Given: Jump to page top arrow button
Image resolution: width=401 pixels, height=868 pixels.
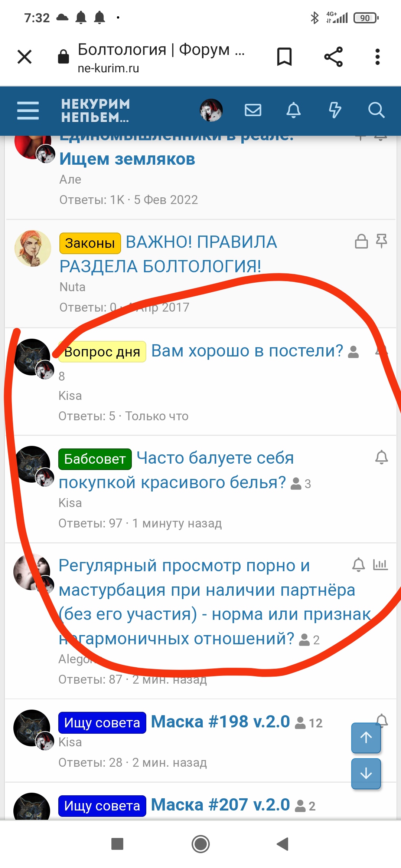Looking at the screenshot, I should click(x=366, y=738).
